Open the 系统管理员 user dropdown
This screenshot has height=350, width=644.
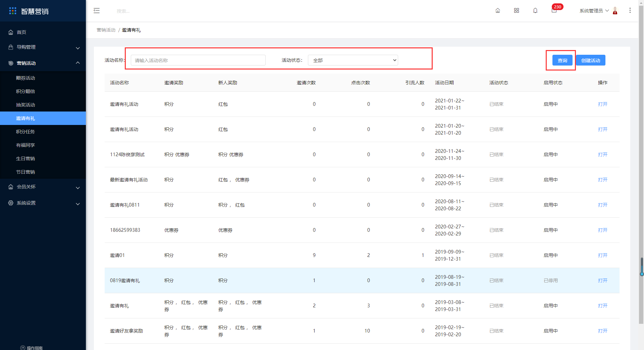[x=594, y=11]
